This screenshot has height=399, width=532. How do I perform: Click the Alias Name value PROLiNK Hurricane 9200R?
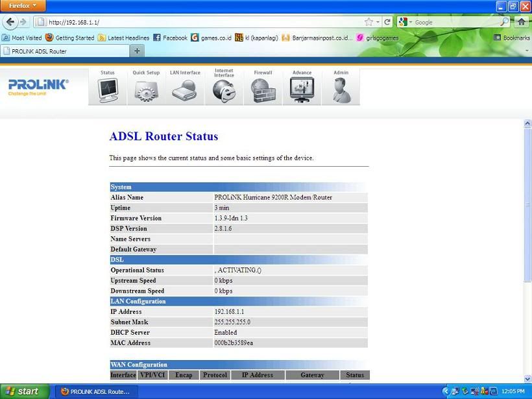coord(273,197)
